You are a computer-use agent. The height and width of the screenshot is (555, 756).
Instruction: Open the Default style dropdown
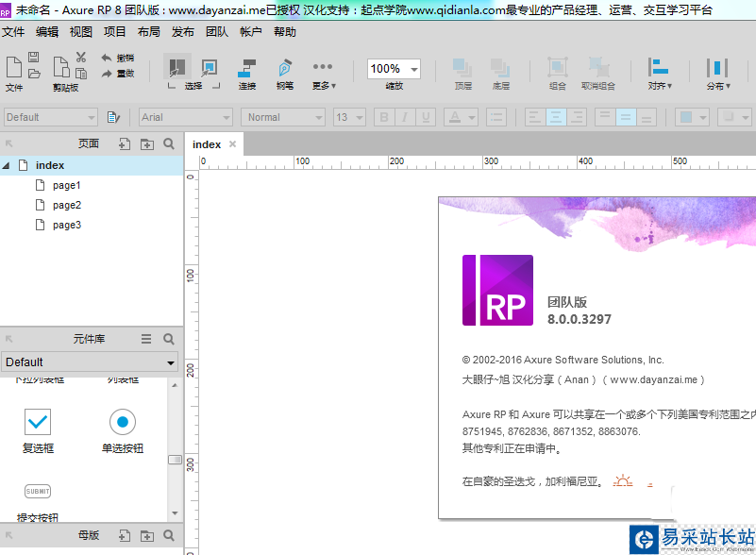point(51,117)
